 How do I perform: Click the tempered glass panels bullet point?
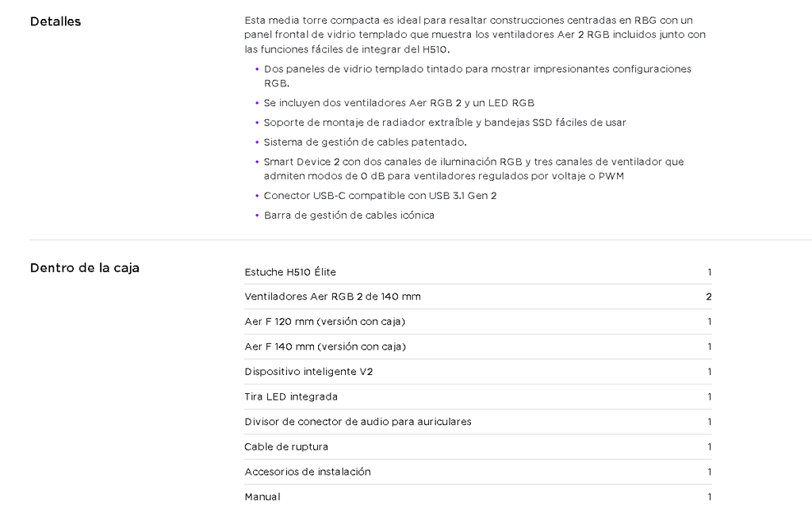point(477,76)
